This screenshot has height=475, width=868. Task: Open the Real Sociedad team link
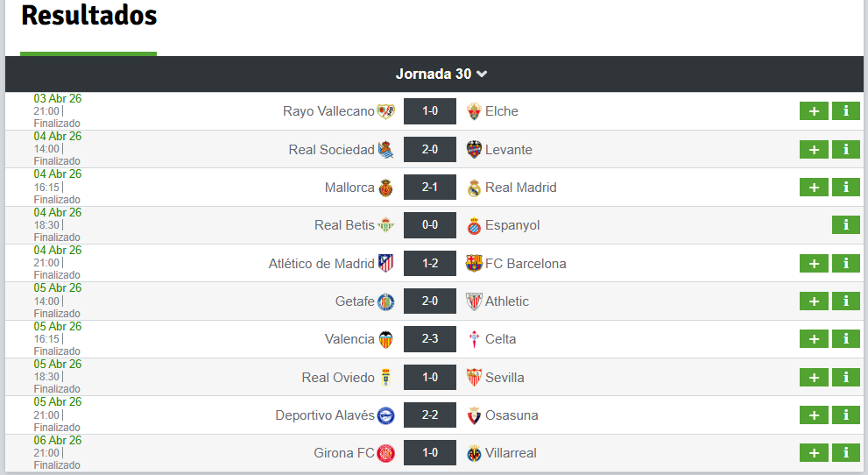point(331,150)
